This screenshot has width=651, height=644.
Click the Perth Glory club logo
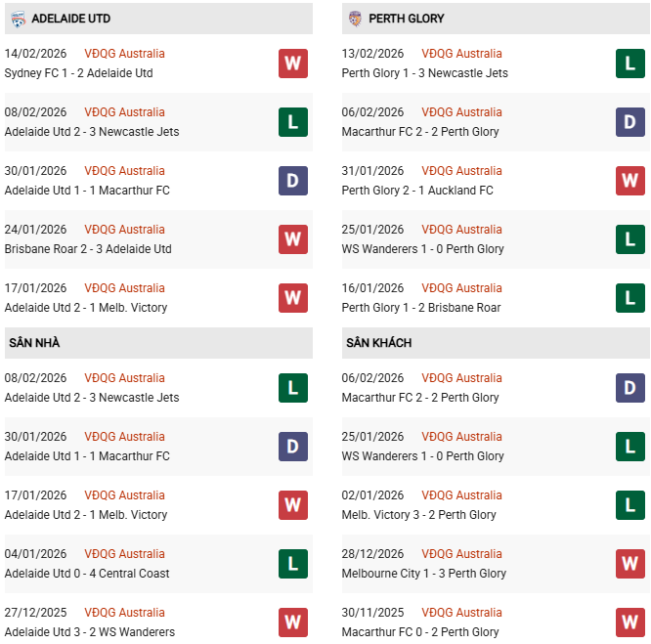pos(355,19)
